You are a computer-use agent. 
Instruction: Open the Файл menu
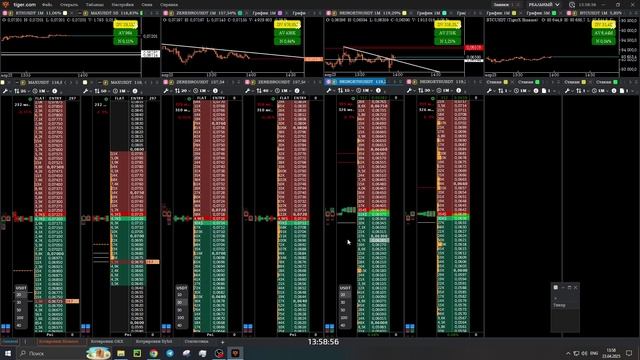(47, 4)
